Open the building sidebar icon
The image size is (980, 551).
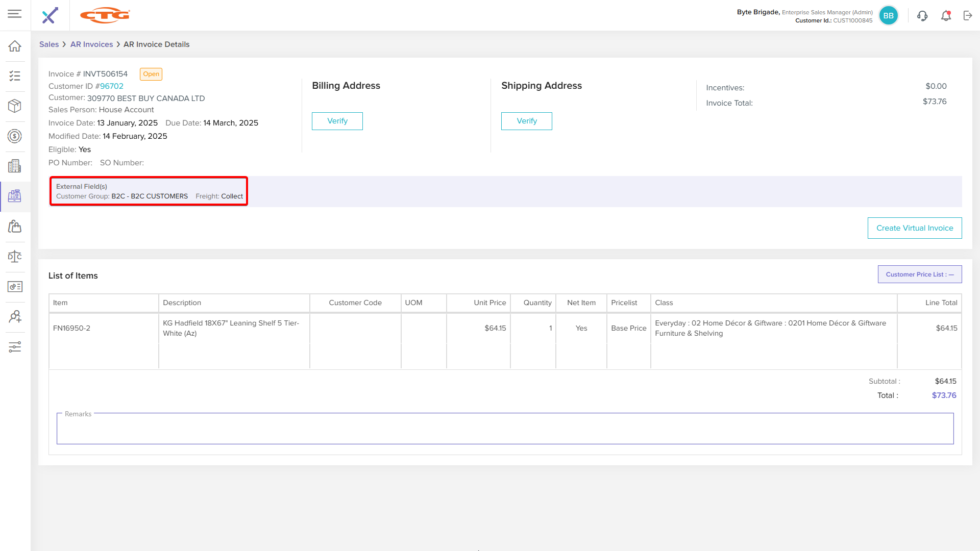point(15,166)
